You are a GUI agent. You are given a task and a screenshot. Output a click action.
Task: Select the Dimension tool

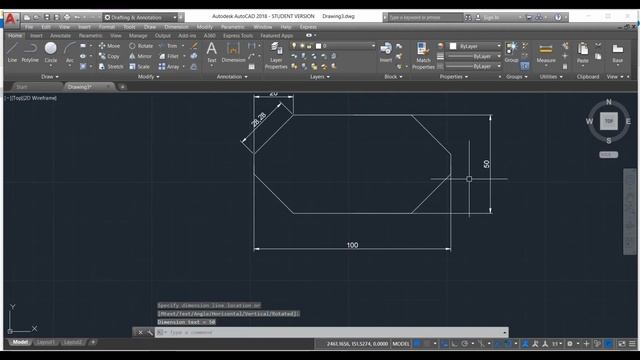click(233, 52)
